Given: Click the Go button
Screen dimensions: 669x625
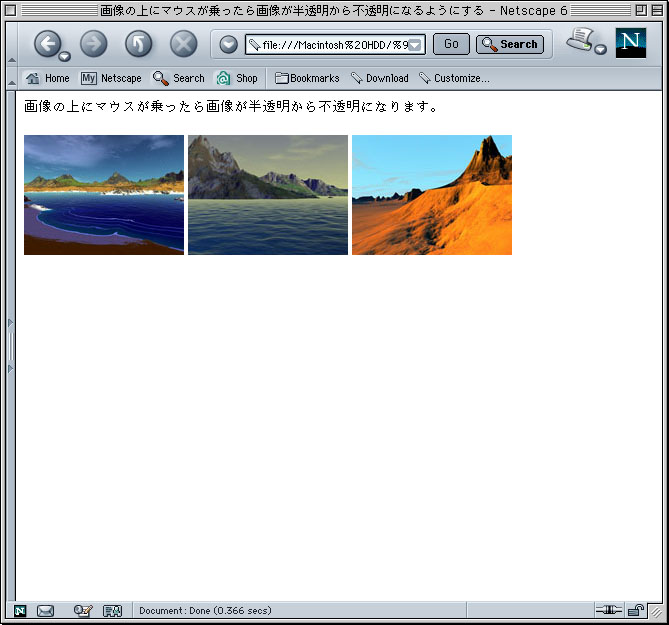Looking at the screenshot, I should coord(451,44).
